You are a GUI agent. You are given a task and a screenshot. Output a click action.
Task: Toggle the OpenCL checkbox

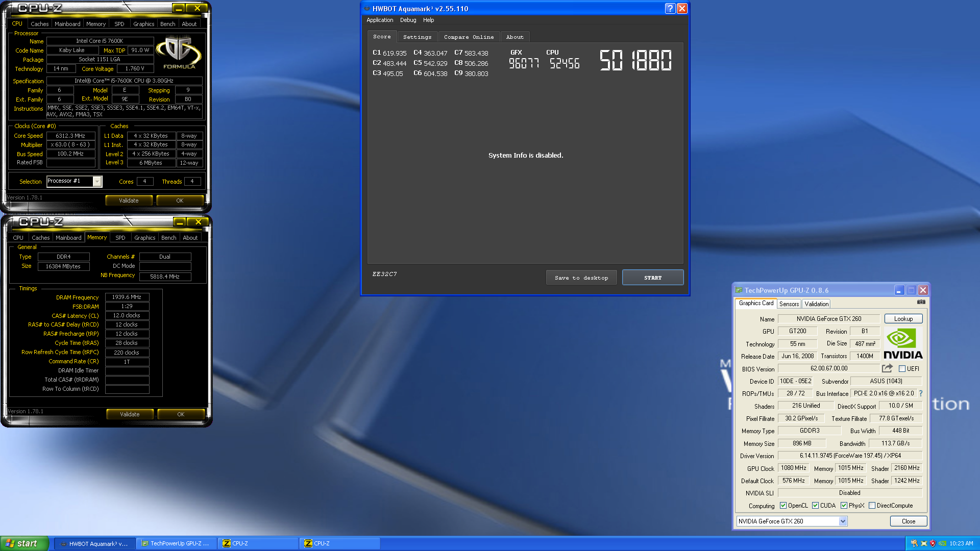coord(783,506)
